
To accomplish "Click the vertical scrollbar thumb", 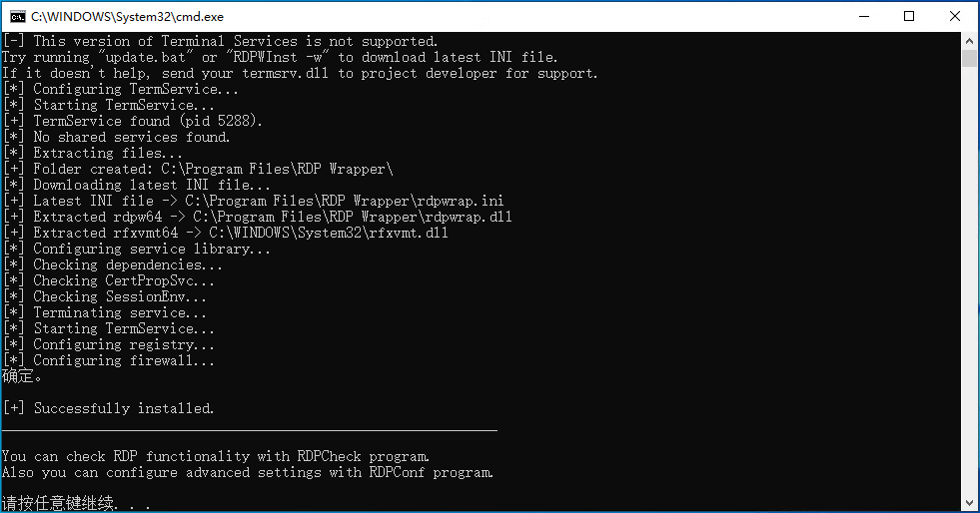I will pos(969,59).
